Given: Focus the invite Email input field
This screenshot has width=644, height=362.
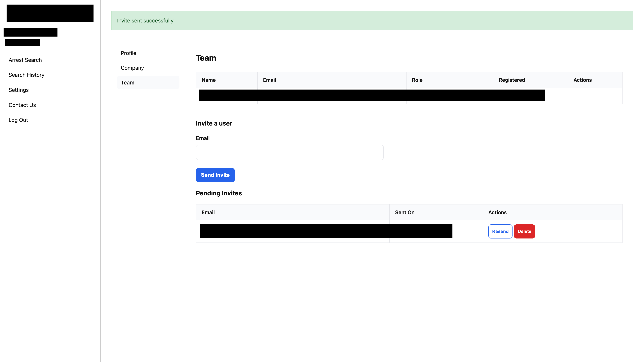Looking at the screenshot, I should [x=289, y=152].
